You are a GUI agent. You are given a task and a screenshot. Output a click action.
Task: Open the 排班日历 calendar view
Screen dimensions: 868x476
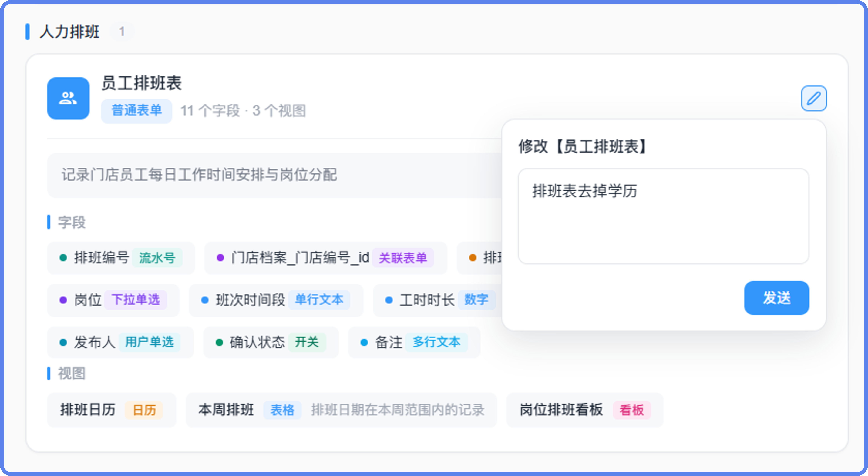click(x=112, y=410)
